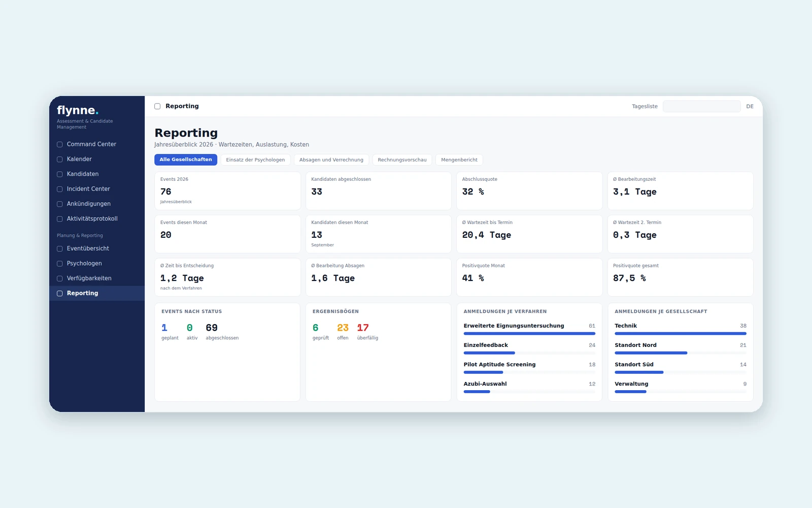
Task: Show the Rechnungsvorschau tab
Action: click(402, 160)
